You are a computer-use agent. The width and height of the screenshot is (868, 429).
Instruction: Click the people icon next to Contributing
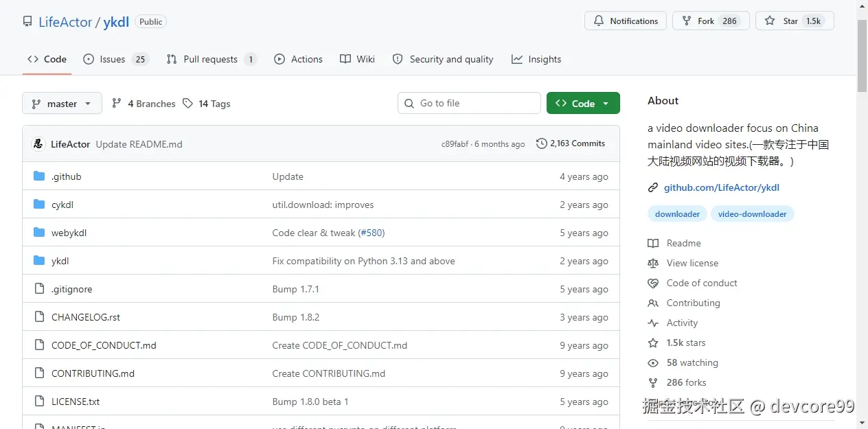click(653, 303)
